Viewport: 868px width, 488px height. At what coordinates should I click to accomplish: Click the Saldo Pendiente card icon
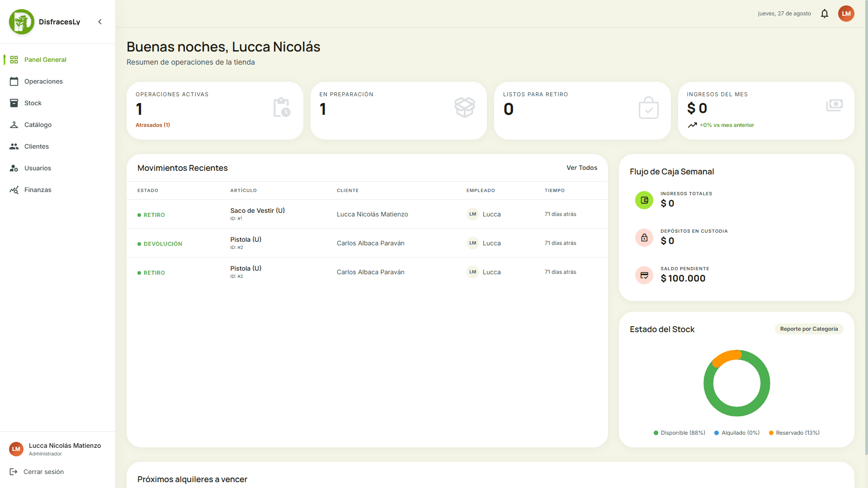644,275
